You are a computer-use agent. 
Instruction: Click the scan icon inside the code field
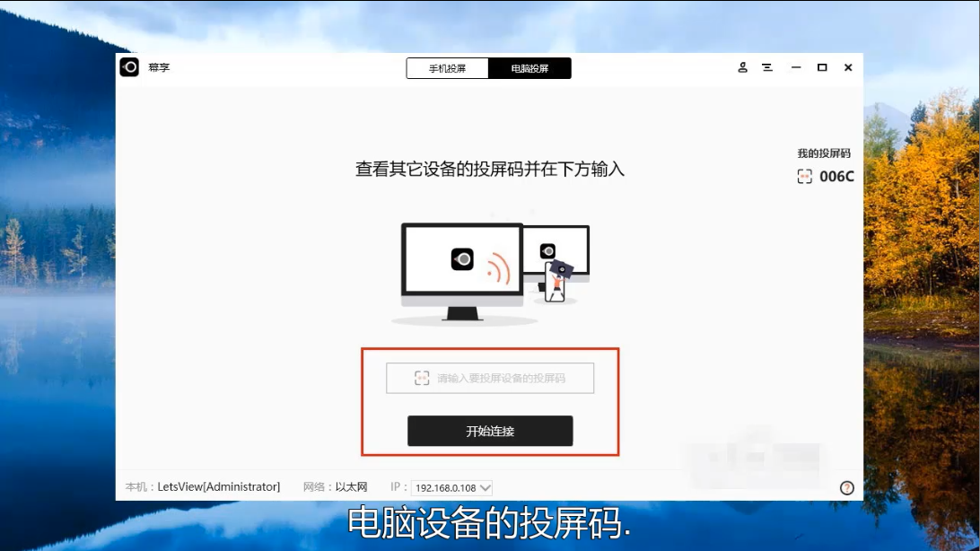tap(422, 379)
